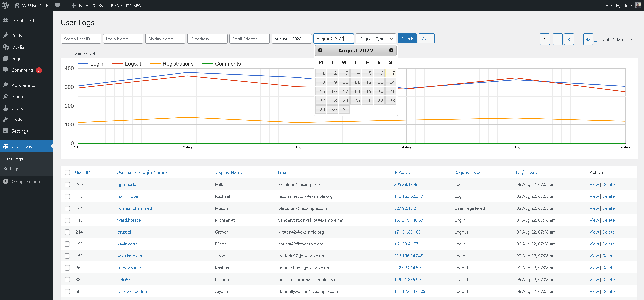Select the checkbox for runte.mohammed row

click(x=67, y=208)
